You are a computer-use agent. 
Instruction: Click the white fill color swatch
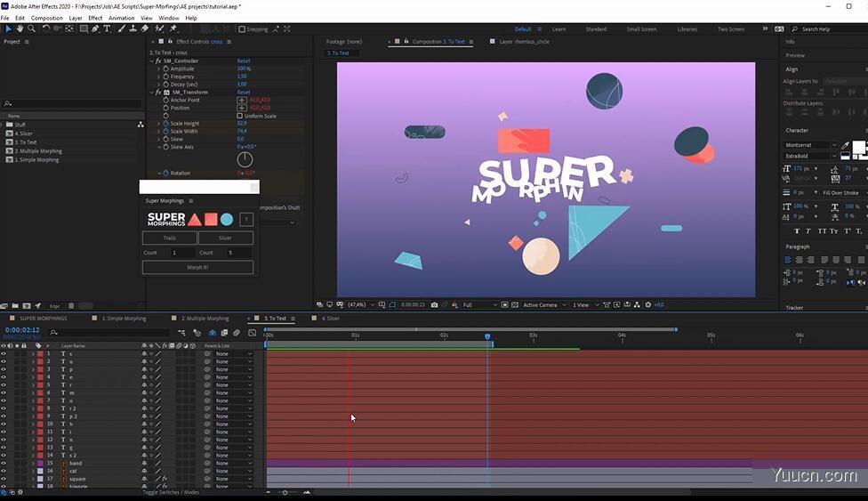(x=858, y=147)
